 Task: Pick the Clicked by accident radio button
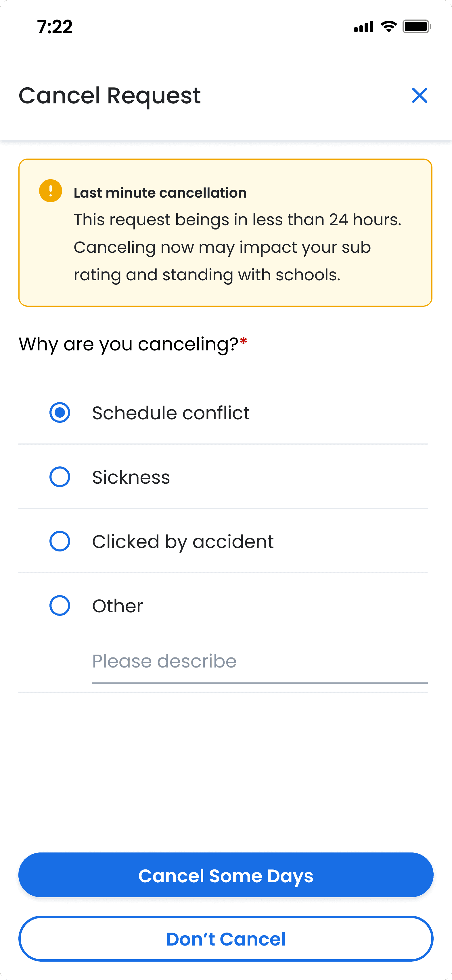tap(60, 541)
